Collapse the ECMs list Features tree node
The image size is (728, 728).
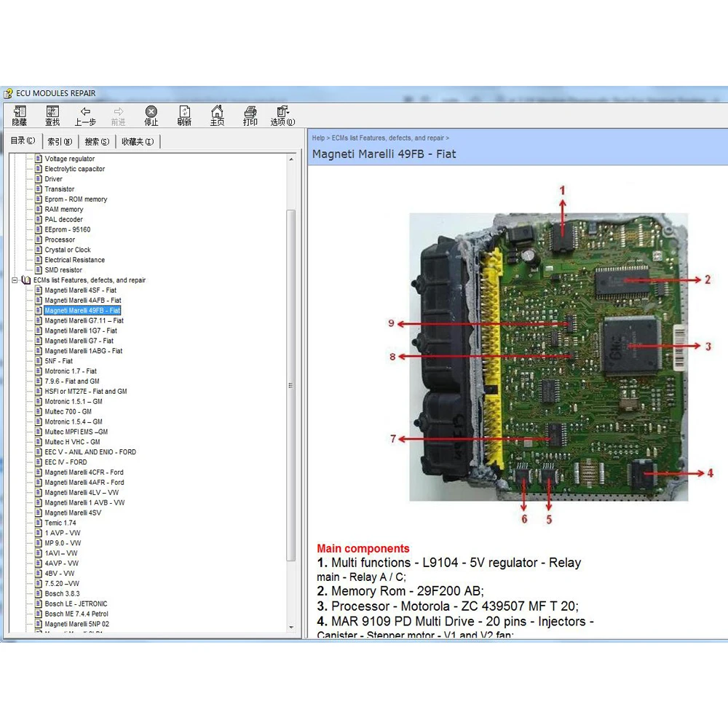[15, 280]
